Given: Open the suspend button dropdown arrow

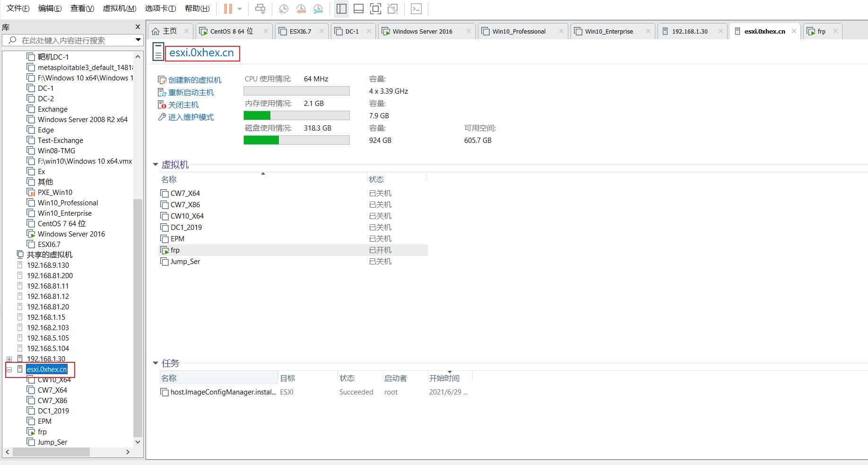Looking at the screenshot, I should (240, 9).
